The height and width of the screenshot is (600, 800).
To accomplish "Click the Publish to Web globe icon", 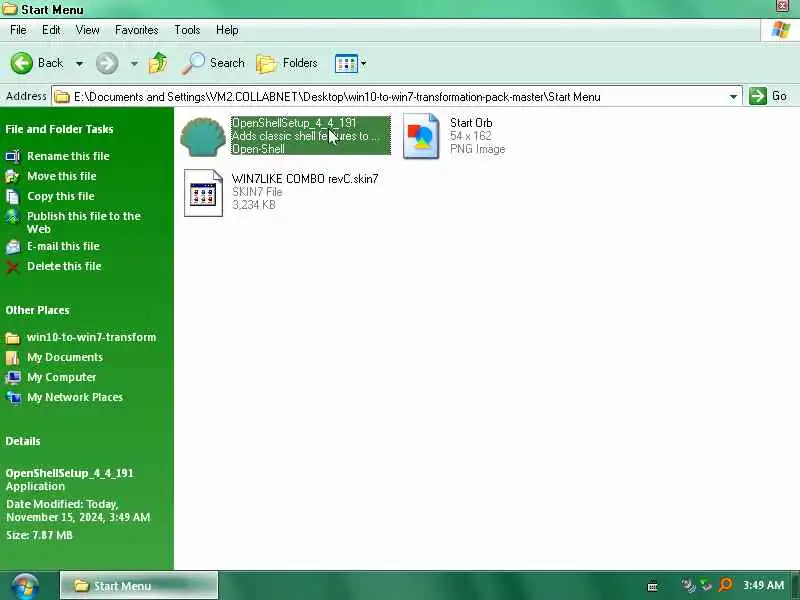I will click(13, 217).
